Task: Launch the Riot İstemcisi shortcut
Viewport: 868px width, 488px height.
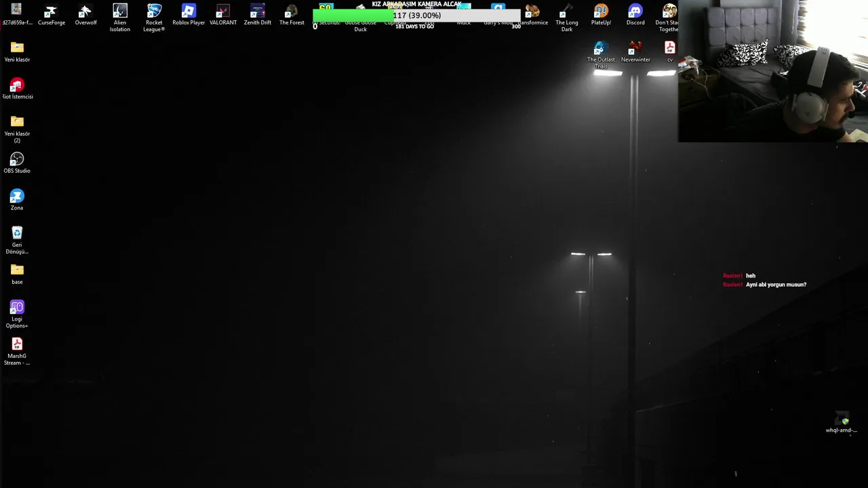Action: [17, 89]
